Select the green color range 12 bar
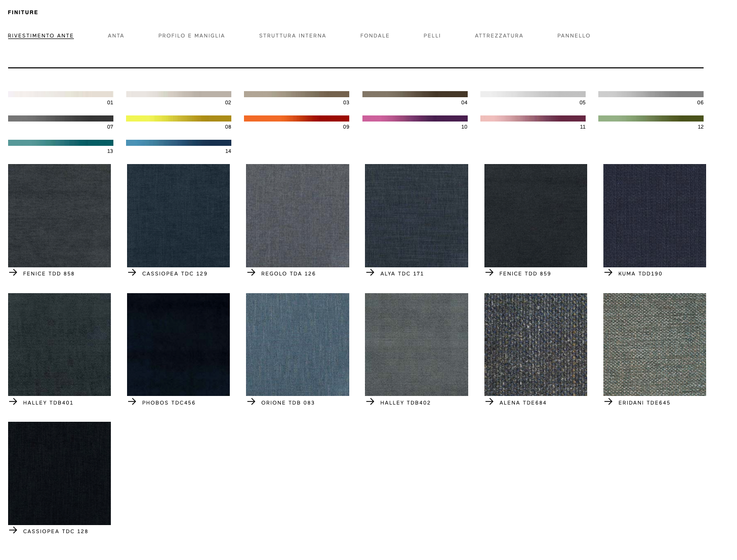 (651, 118)
